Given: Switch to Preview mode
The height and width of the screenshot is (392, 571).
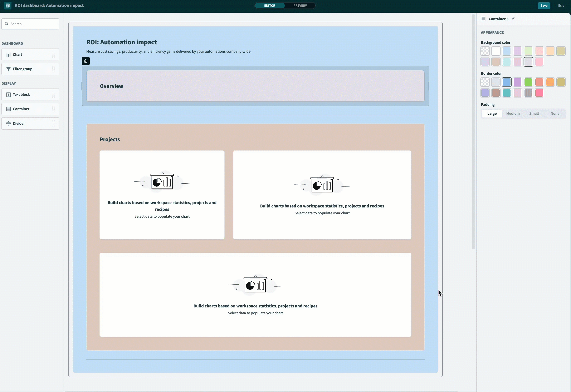Looking at the screenshot, I should [300, 5].
